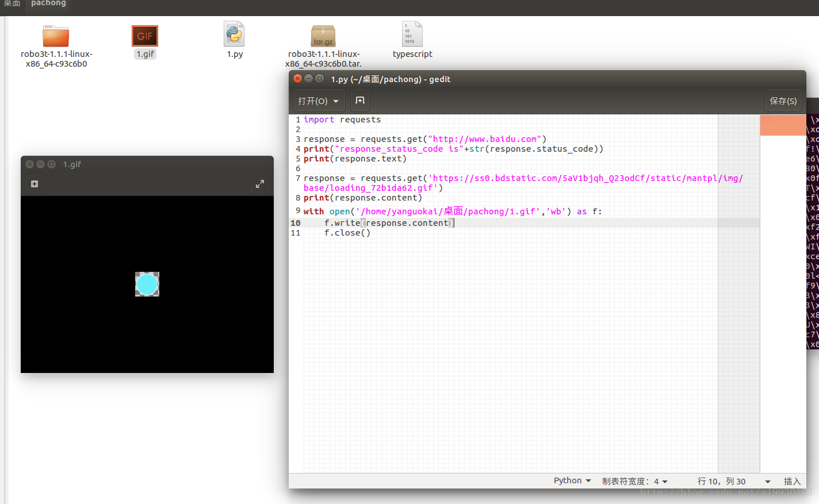Select the 1.gif file icon

145,36
